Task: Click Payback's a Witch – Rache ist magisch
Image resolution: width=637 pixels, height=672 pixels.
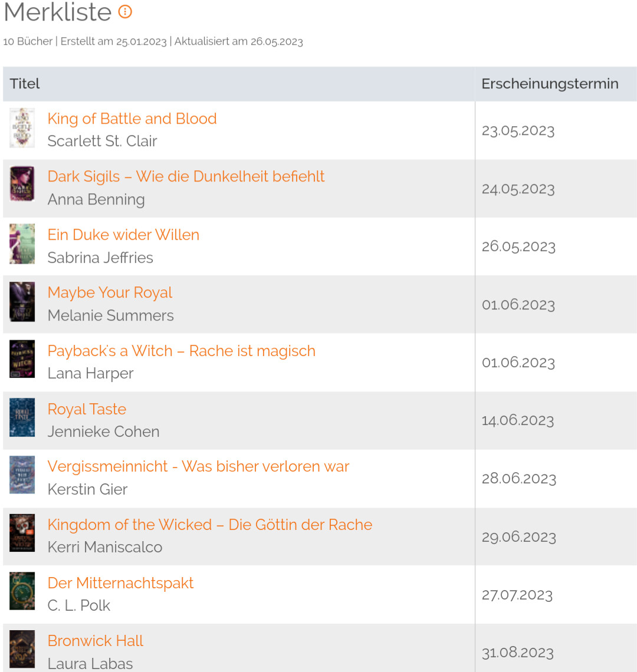Action: [x=182, y=351]
